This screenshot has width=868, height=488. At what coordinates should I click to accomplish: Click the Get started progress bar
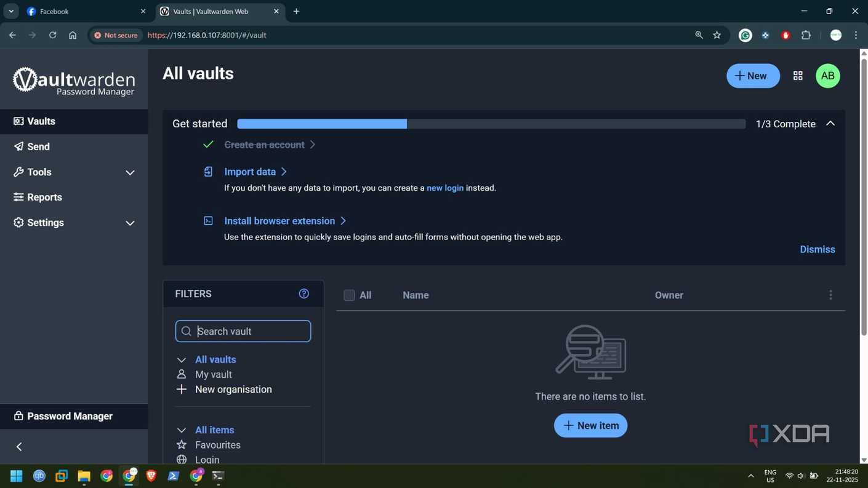pos(491,124)
